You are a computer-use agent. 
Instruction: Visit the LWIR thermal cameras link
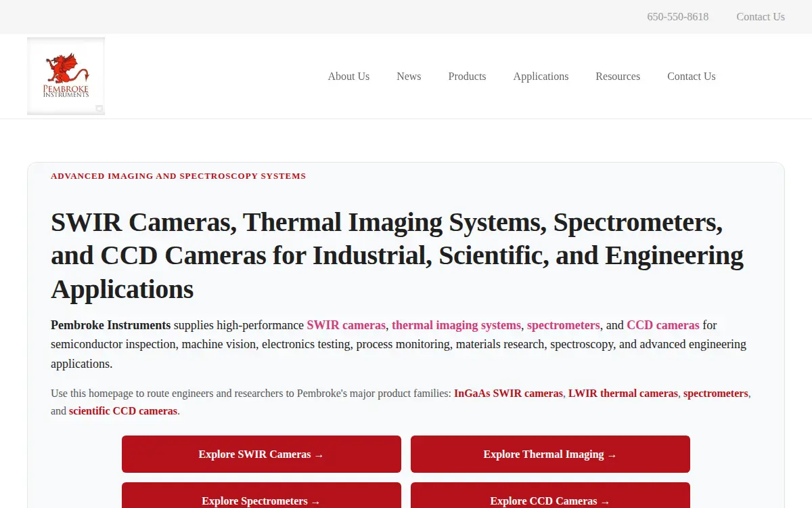tap(623, 394)
